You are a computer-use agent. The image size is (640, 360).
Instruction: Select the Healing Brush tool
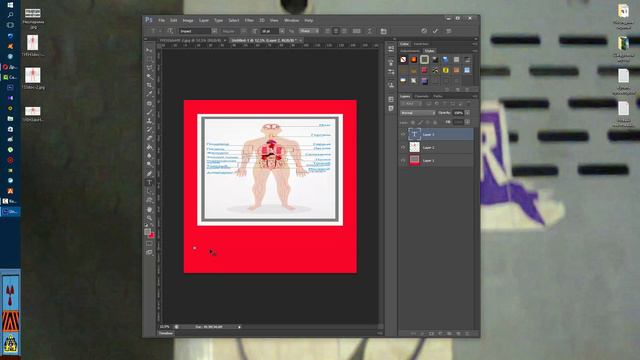(x=149, y=104)
